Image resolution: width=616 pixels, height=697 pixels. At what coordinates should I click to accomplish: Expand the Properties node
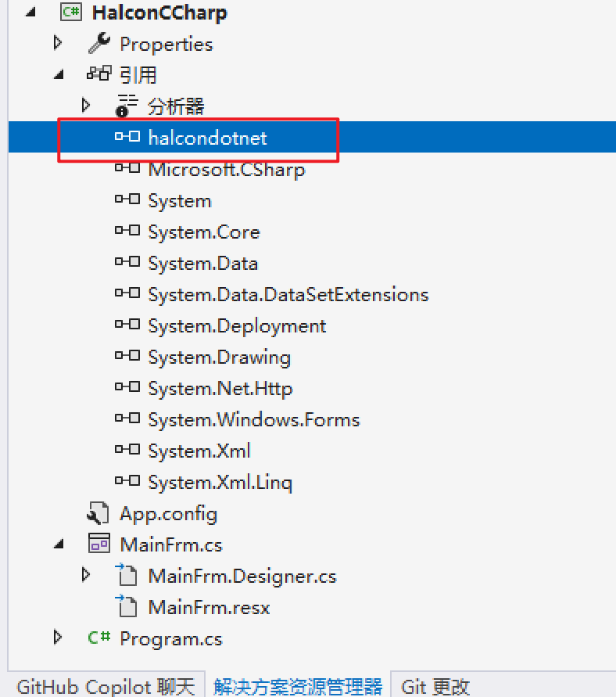57,43
